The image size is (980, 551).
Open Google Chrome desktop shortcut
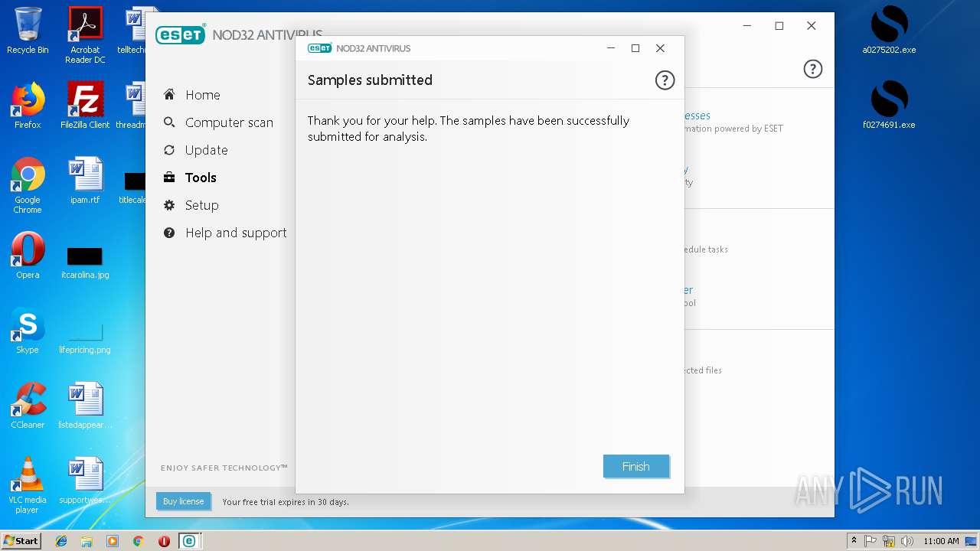[28, 185]
